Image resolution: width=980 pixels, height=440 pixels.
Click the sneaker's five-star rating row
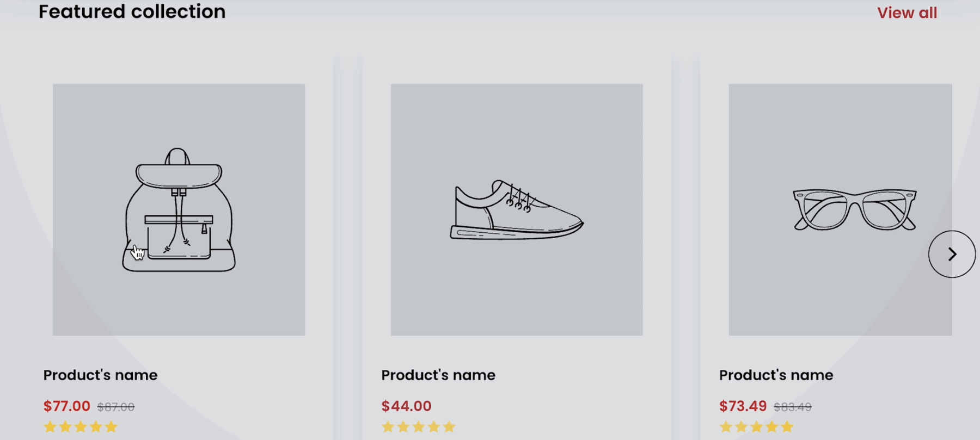click(x=418, y=427)
